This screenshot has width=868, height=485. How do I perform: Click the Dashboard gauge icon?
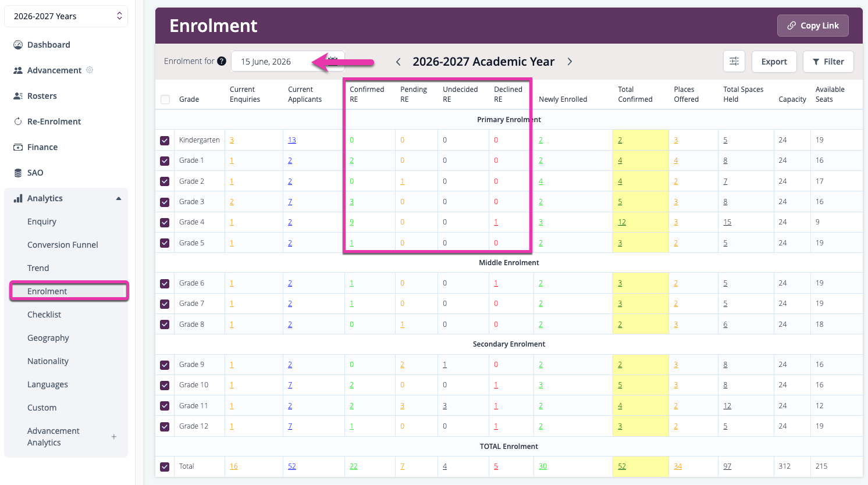point(18,45)
